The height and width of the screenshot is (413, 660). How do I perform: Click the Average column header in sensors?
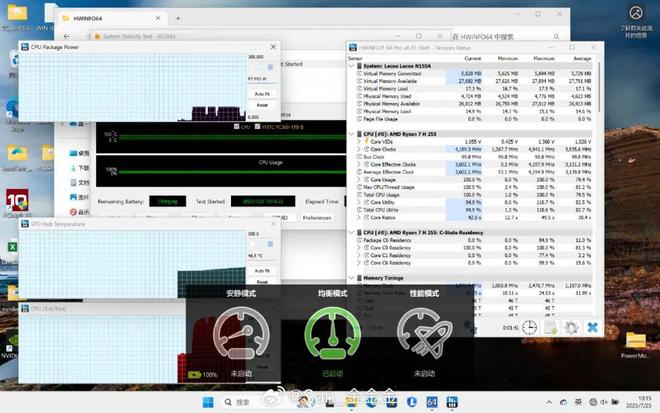pos(583,59)
